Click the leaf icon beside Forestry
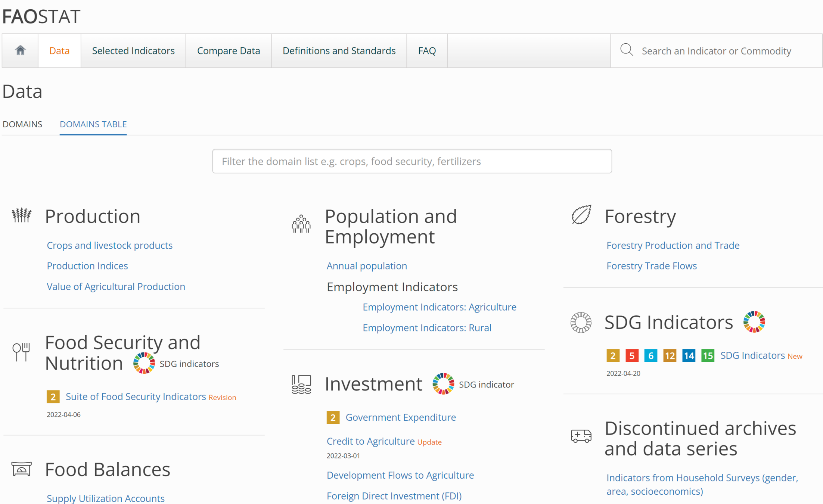823x504 pixels. [x=581, y=215]
